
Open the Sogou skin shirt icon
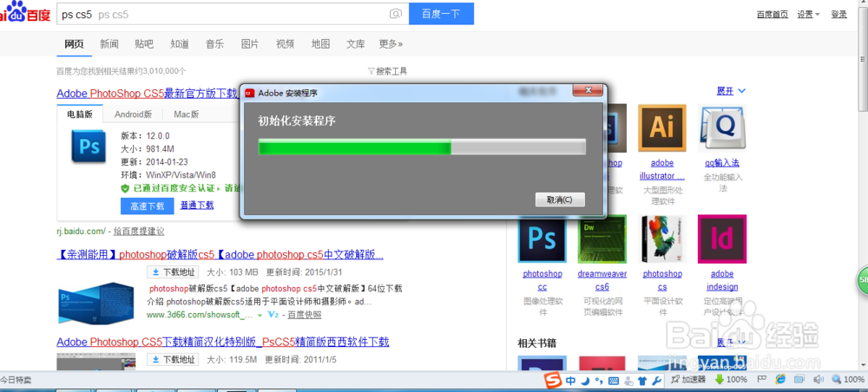(x=642, y=381)
